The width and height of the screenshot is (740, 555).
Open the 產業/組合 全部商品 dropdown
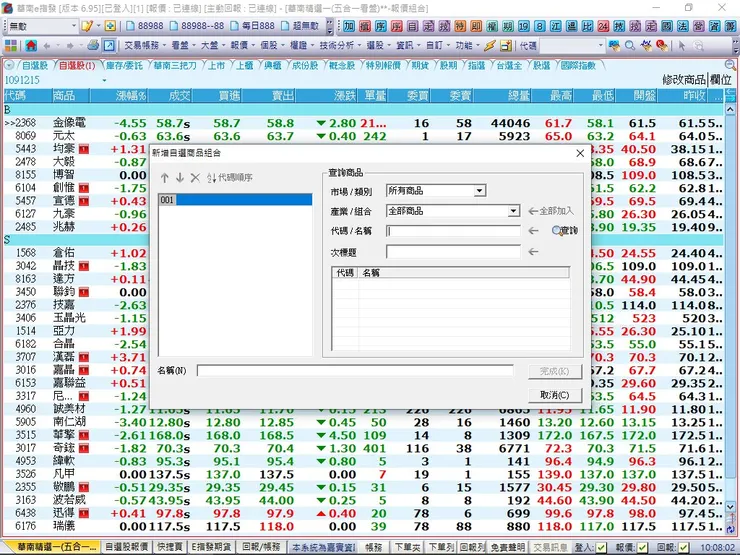(513, 211)
